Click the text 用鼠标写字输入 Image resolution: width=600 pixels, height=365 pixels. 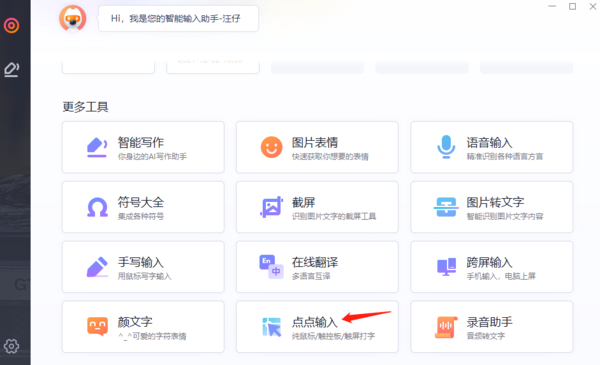click(x=144, y=276)
